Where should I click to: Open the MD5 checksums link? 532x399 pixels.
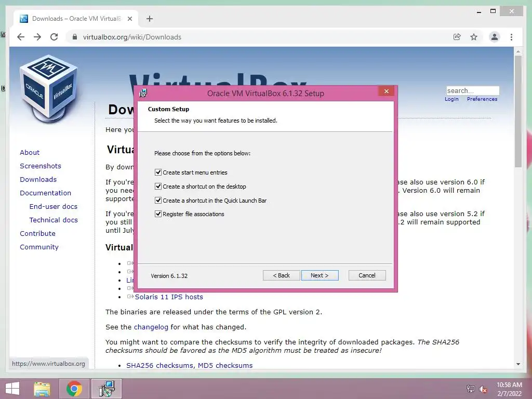[225, 365]
